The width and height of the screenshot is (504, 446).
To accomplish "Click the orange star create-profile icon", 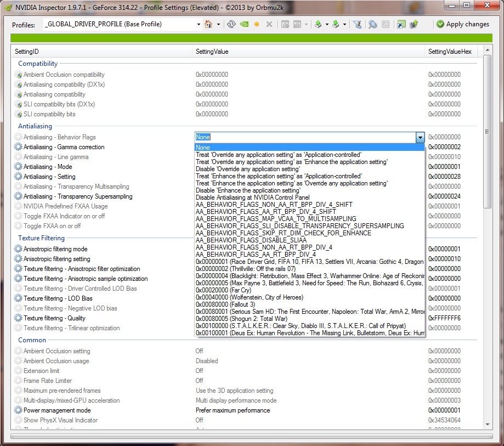I will 257,24.
